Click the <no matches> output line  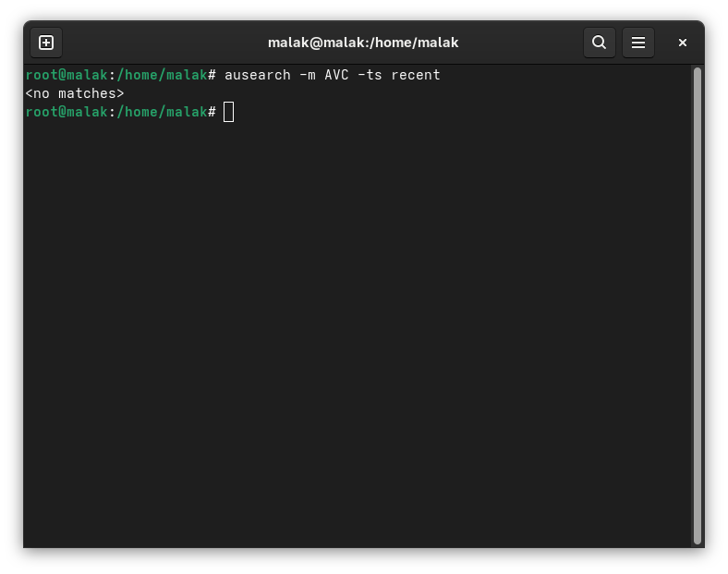[74, 93]
